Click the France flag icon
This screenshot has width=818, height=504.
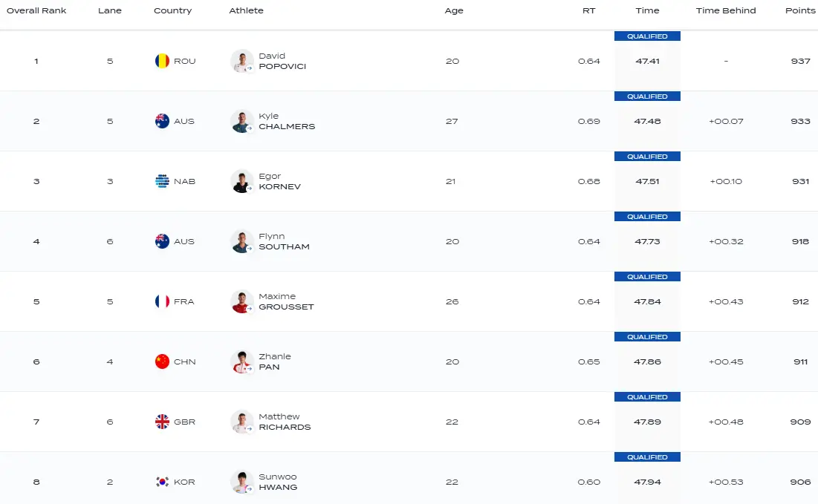tap(162, 301)
